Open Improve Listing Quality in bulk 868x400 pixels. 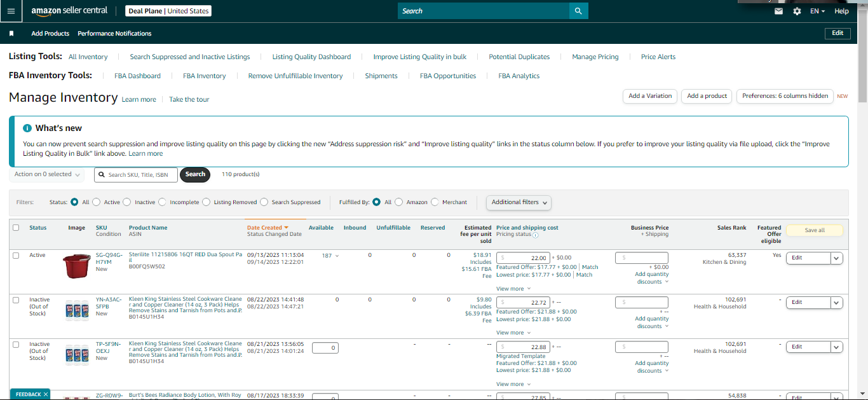[x=420, y=57]
